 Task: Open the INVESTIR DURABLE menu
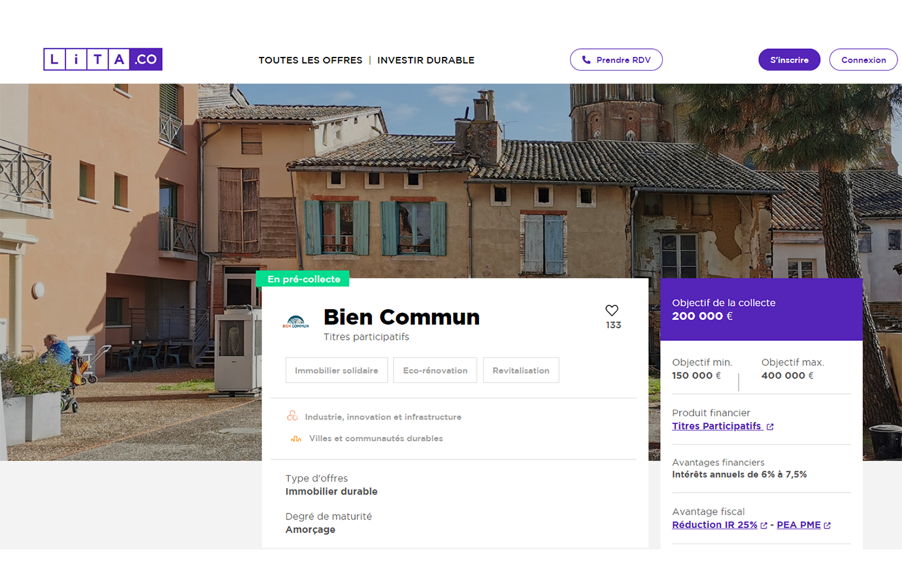[426, 60]
